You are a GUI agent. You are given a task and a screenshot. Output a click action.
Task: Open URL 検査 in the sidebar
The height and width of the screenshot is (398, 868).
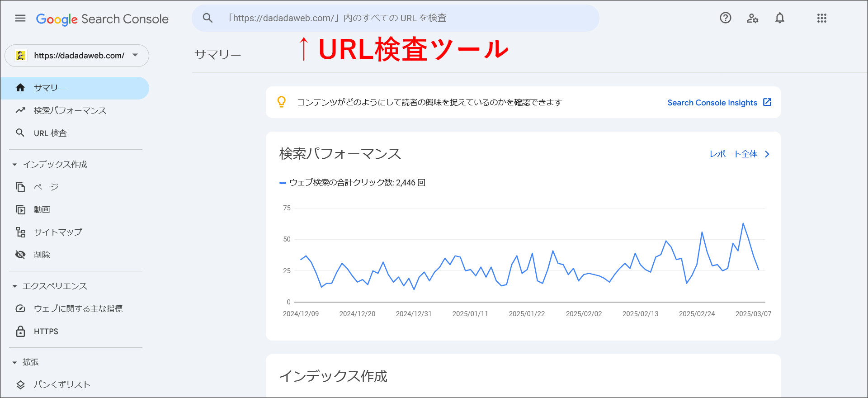75,133
